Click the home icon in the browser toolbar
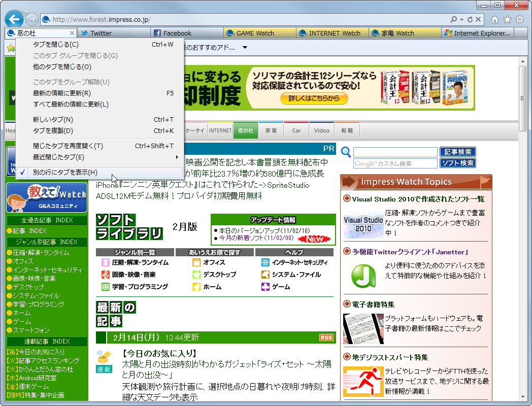This screenshot has width=532, height=406. (494, 19)
